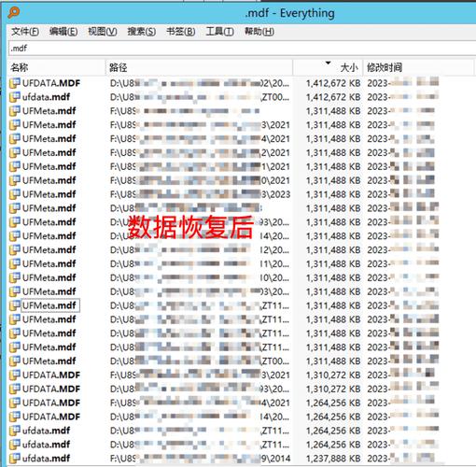Click path cell ending 9\2014 of ufdata.mdf
Screen dimensions: 476x467
pos(200,459)
